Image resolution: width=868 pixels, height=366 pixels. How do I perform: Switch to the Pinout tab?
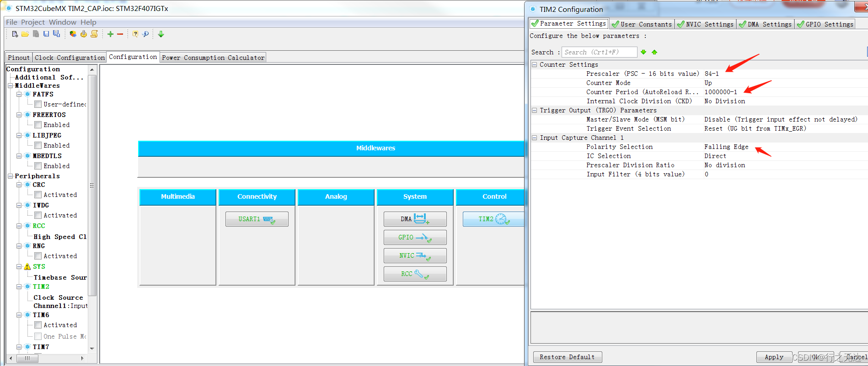(19, 58)
